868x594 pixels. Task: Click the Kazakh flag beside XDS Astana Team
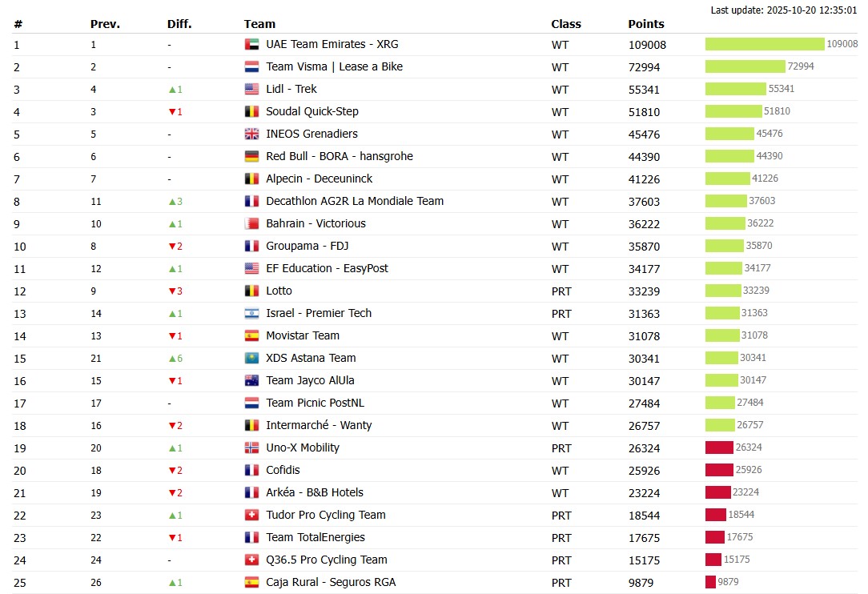(x=253, y=358)
